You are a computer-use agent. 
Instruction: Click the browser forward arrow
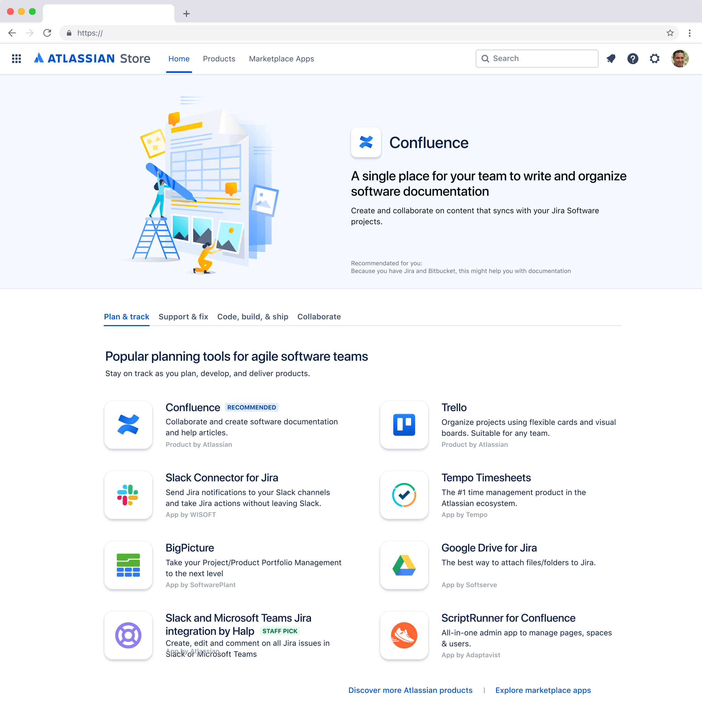pos(30,33)
